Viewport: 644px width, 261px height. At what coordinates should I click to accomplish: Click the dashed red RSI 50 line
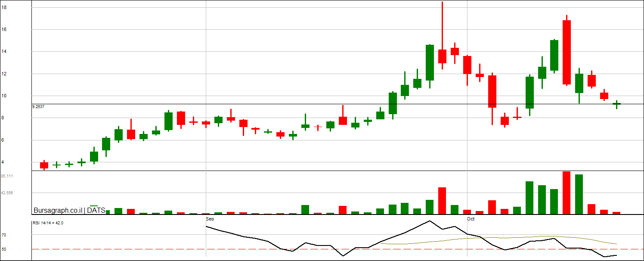point(337,249)
